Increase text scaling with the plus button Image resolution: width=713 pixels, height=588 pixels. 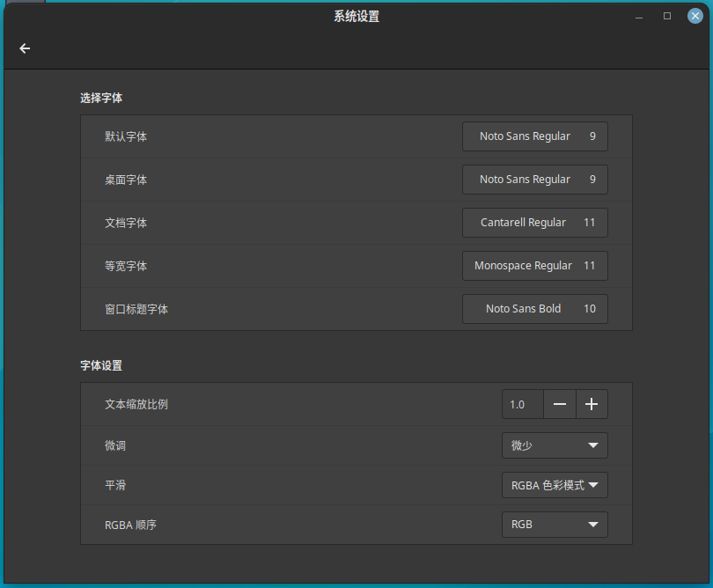[x=592, y=404]
